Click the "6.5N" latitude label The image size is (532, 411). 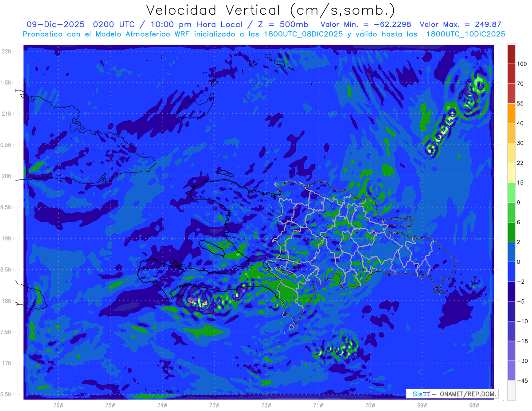[x=7, y=394]
